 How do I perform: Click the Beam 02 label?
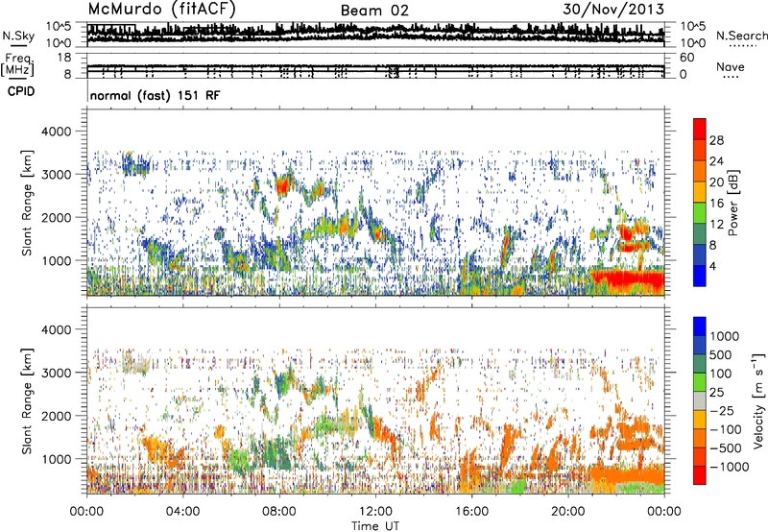click(x=374, y=11)
